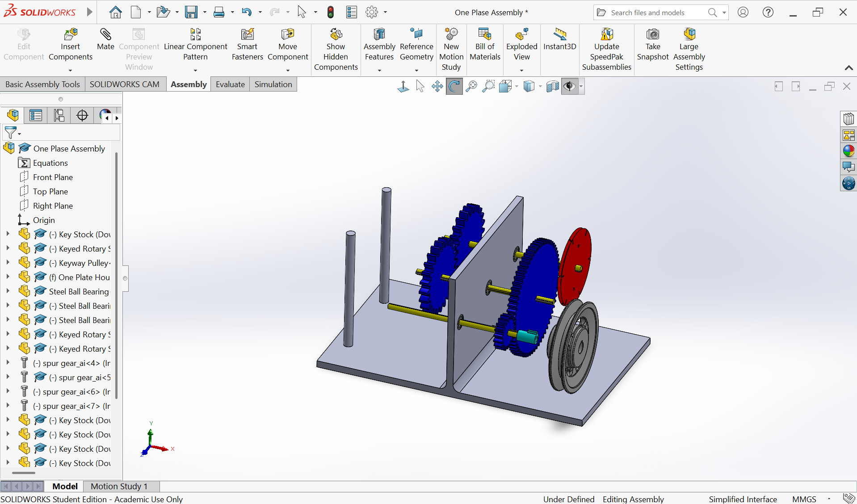Screen dimensions: 857x504
Task: Open the ConfigurationManager tab icon
Action: (59, 115)
